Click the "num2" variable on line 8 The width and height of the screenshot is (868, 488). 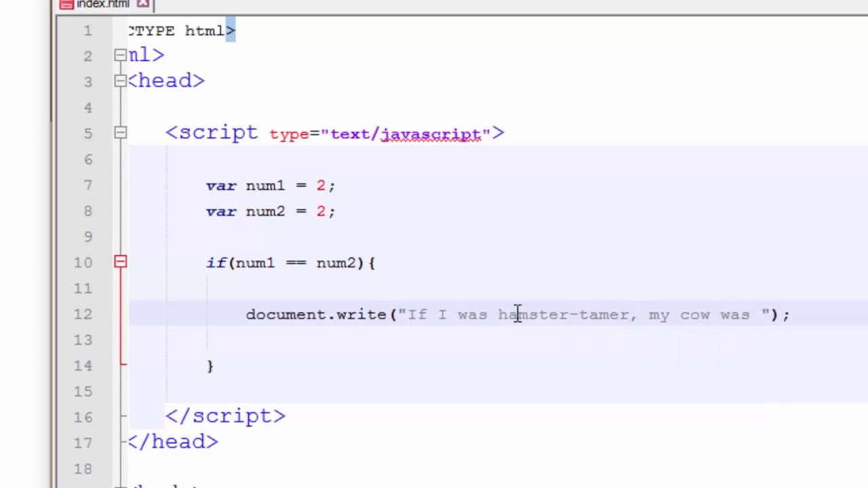tap(266, 211)
